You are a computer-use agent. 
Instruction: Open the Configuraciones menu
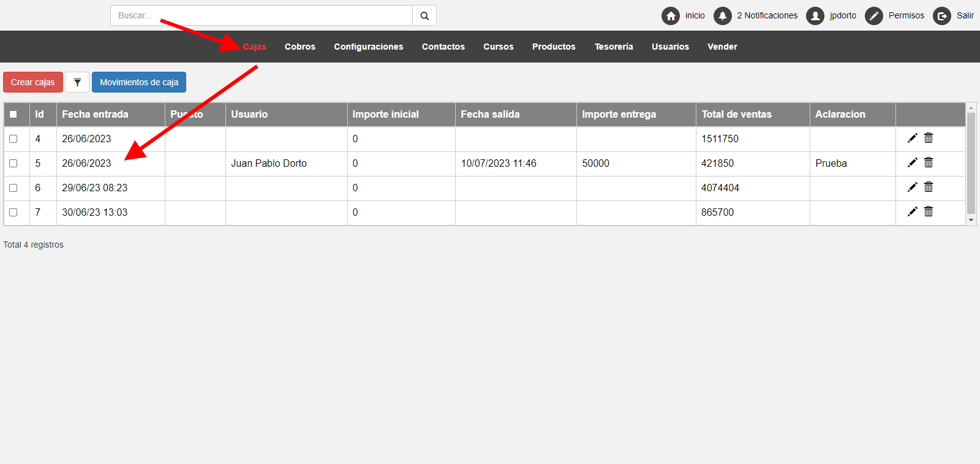[368, 47]
